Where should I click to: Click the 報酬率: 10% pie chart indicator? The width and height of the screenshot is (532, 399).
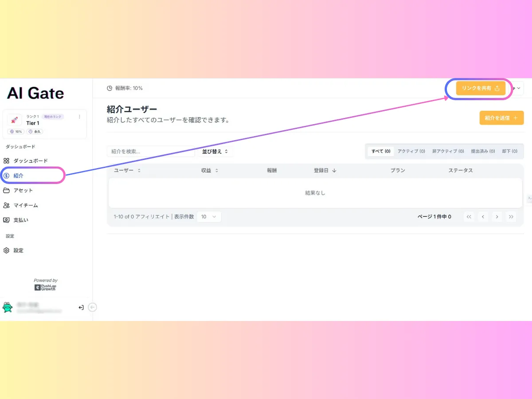click(125, 88)
